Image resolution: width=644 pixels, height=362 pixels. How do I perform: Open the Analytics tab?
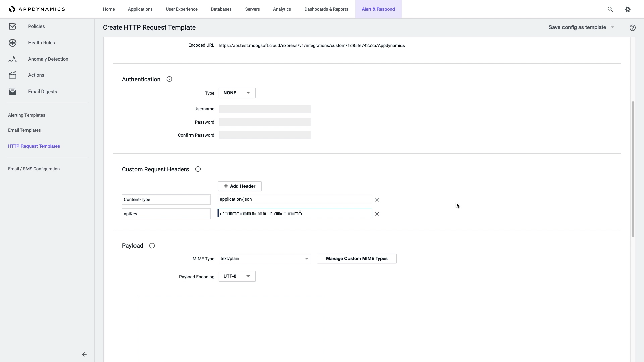pos(282,9)
